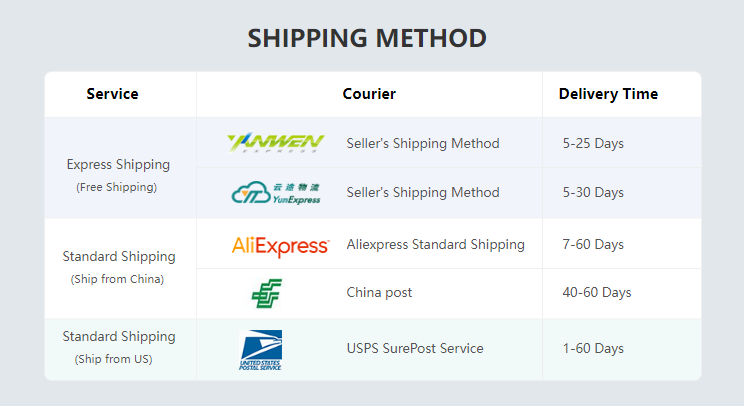Click the AliExpress logo
Screen dimensions: 744x406
point(280,246)
